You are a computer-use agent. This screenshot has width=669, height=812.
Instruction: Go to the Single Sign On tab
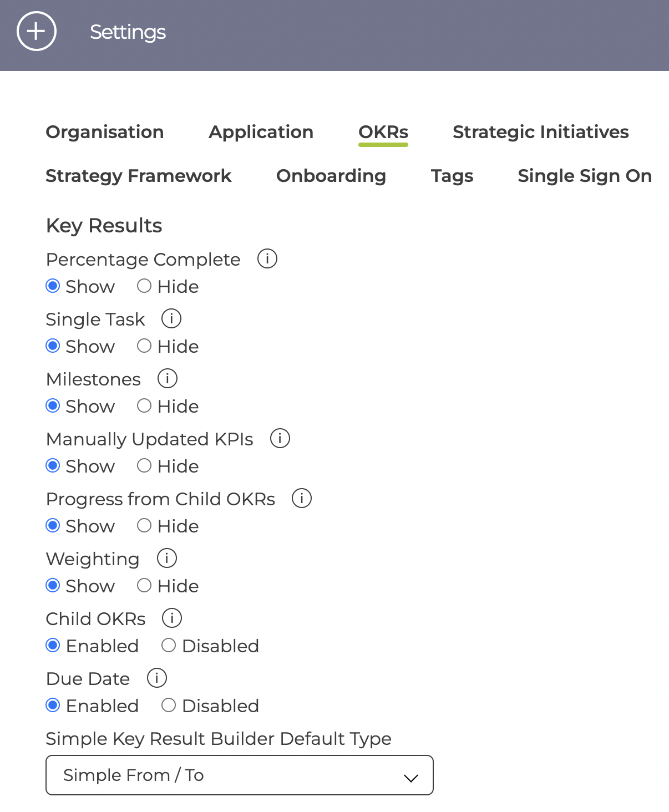click(585, 176)
